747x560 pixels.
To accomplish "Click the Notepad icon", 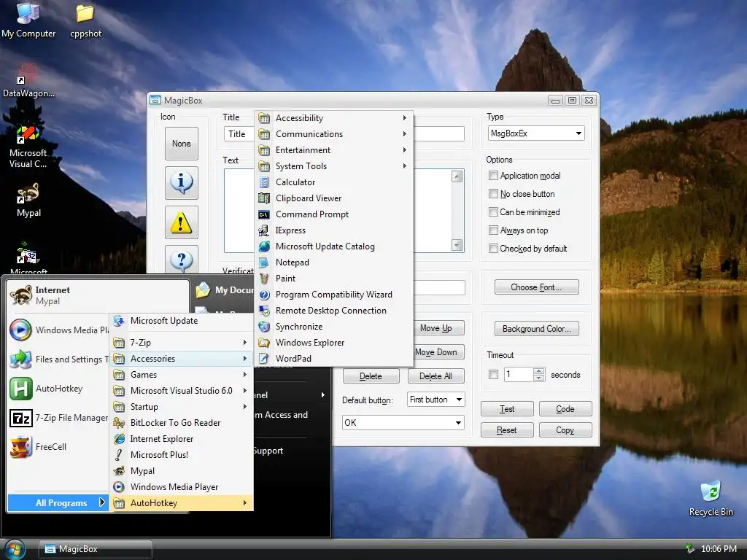I will click(x=264, y=262).
